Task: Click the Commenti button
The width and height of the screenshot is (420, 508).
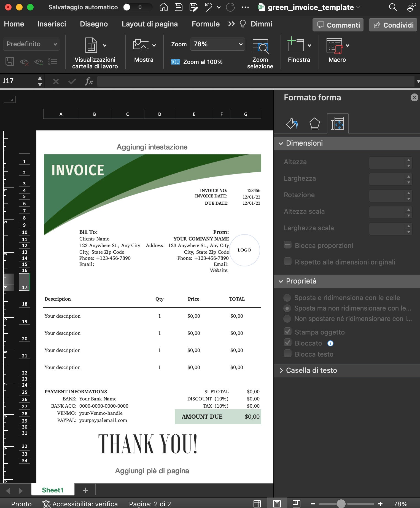Action: tap(338, 25)
